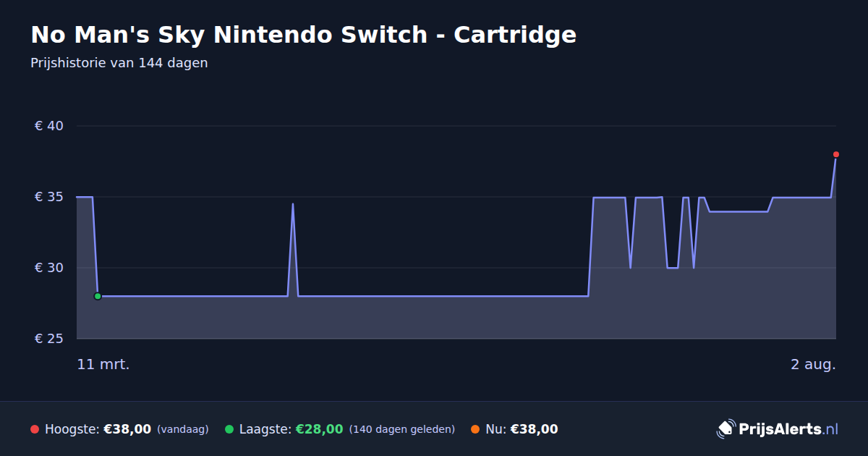Screen dimensions: 868x456
Task: Click the Nu €38,00 current price
Action: click(534, 429)
